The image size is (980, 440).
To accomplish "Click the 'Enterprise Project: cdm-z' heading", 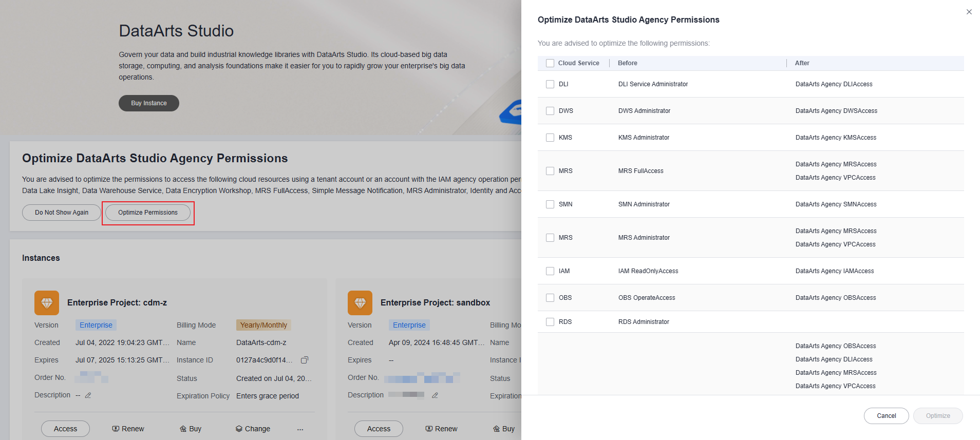I will tap(117, 303).
